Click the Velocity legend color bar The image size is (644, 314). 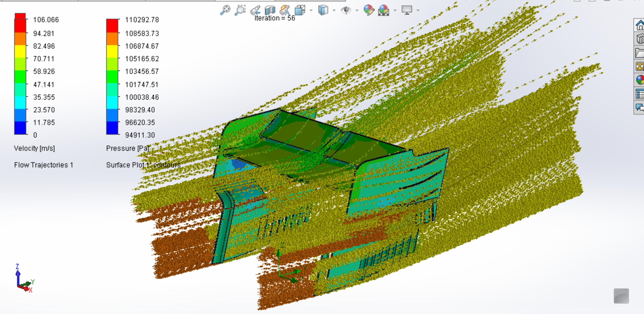click(x=20, y=74)
